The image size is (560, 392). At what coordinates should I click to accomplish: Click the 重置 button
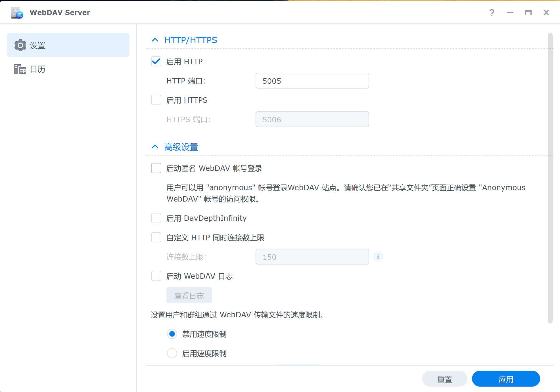[x=445, y=379]
